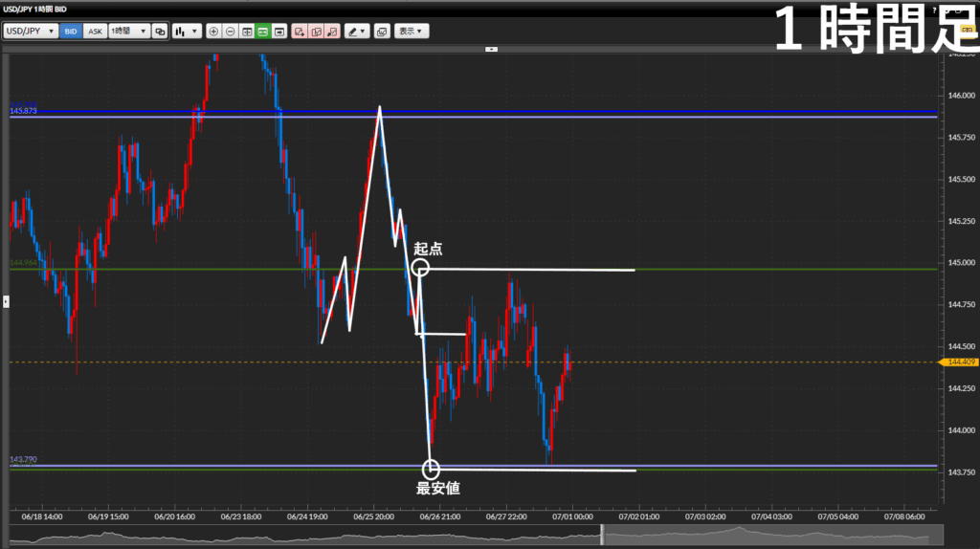Select the green 144.964 horizontal line
This screenshot has height=549, width=980.
[x=473, y=269]
